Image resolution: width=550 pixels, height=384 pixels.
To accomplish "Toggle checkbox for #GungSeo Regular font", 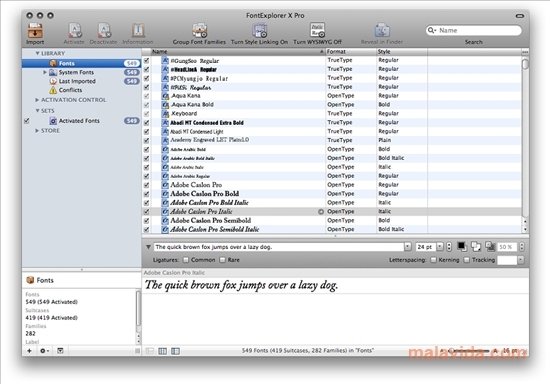I will [x=147, y=61].
